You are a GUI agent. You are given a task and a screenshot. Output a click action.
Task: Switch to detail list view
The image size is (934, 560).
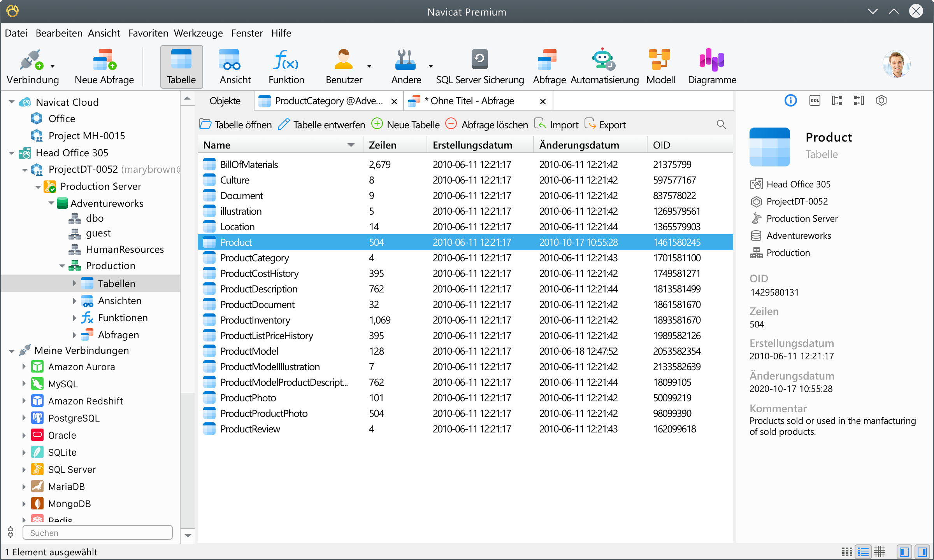[x=863, y=551]
